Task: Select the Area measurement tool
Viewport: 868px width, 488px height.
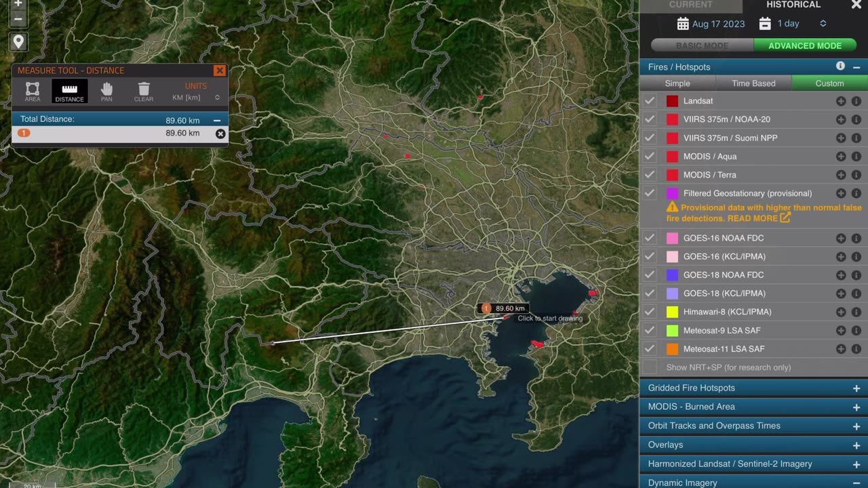Action: [33, 91]
